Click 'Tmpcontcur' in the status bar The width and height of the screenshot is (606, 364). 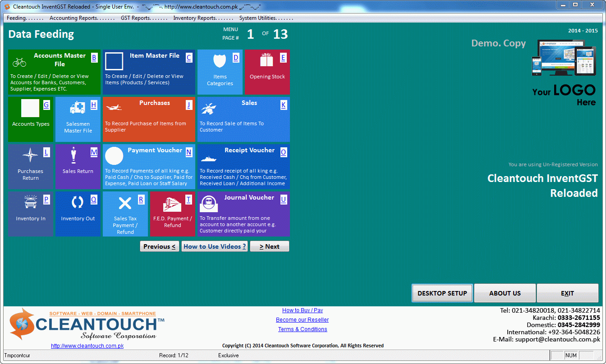point(17,355)
